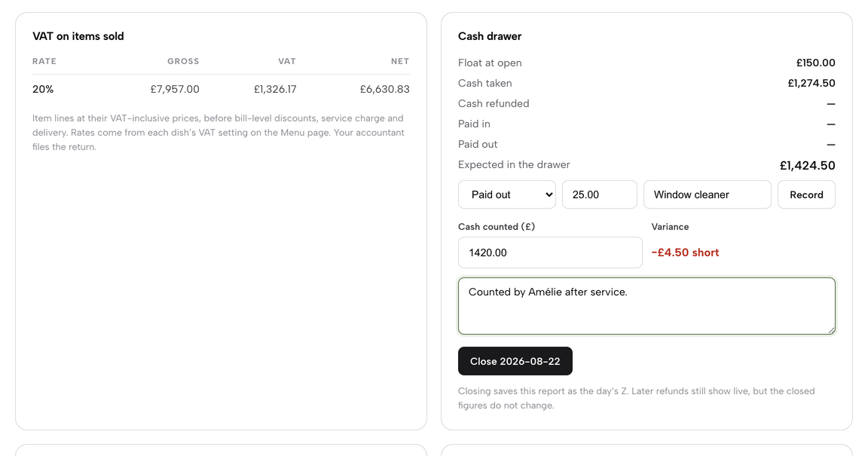Screen dimensions: 868x456
Task: Click the £1,326.17 VAT amount cell
Action: (275, 89)
